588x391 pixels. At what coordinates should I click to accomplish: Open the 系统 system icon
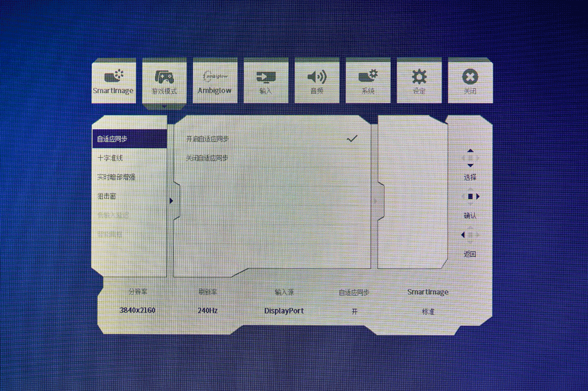(368, 76)
